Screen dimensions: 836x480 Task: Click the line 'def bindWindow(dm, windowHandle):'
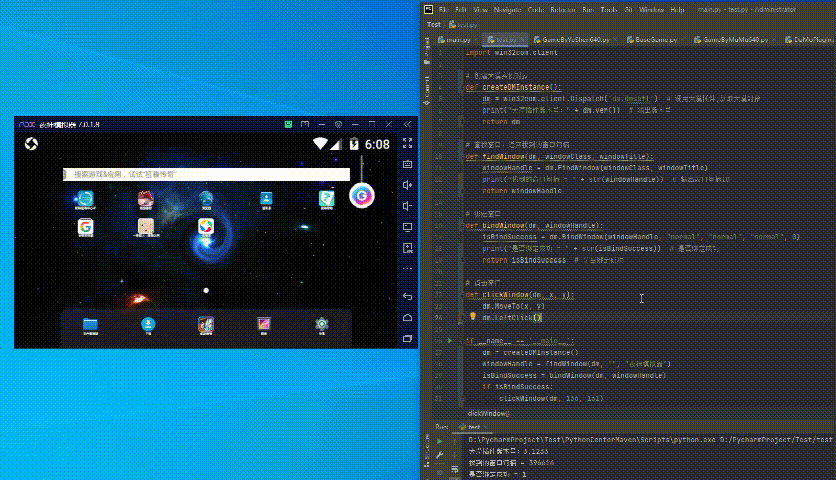[534, 225]
